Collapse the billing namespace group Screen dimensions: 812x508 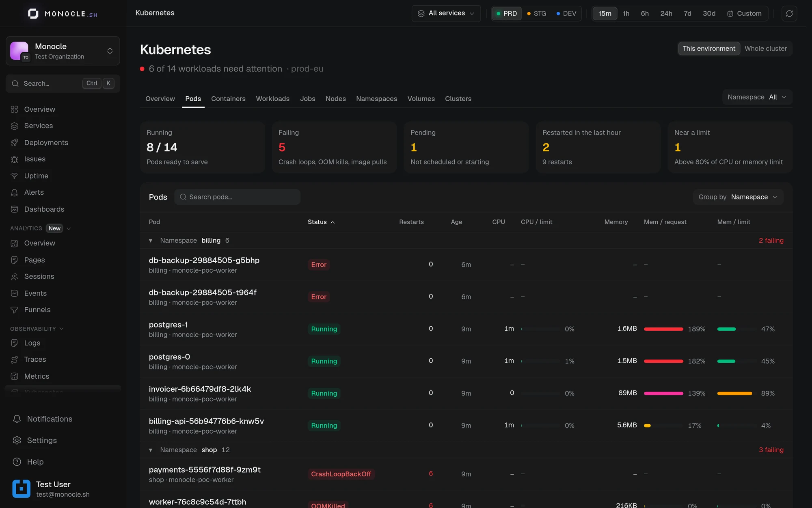tap(151, 241)
